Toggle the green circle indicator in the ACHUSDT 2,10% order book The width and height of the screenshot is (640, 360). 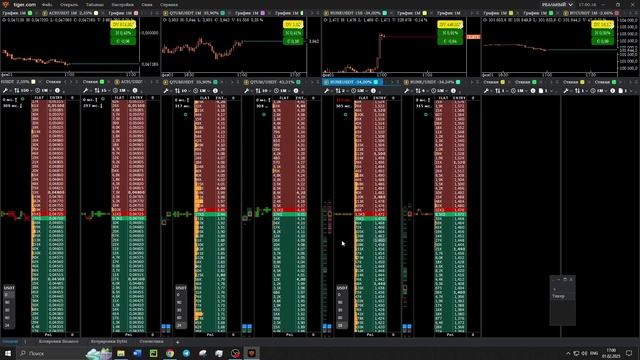click(x=22, y=99)
